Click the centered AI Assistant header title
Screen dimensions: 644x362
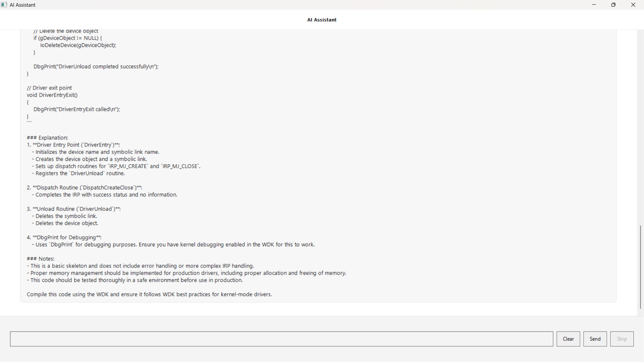tap(322, 20)
